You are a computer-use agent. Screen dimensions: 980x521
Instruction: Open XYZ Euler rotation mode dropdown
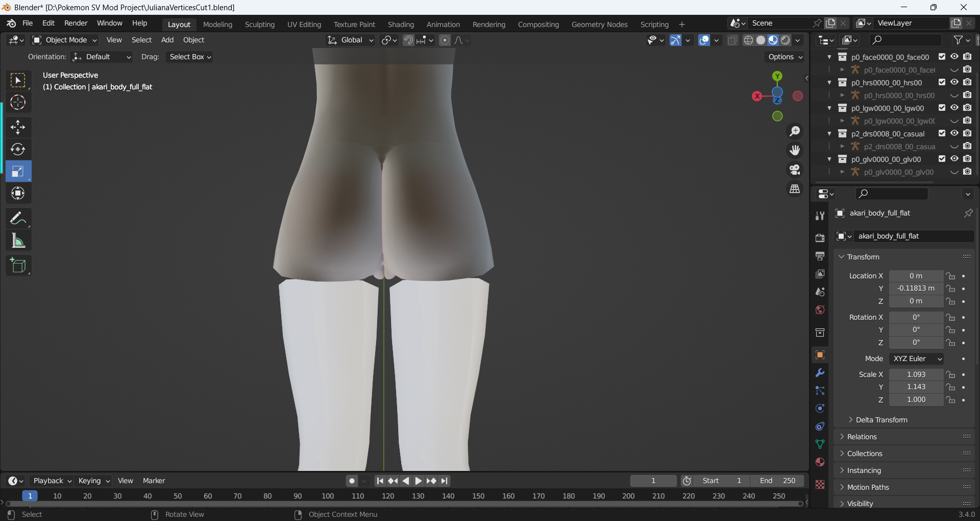[x=916, y=359]
